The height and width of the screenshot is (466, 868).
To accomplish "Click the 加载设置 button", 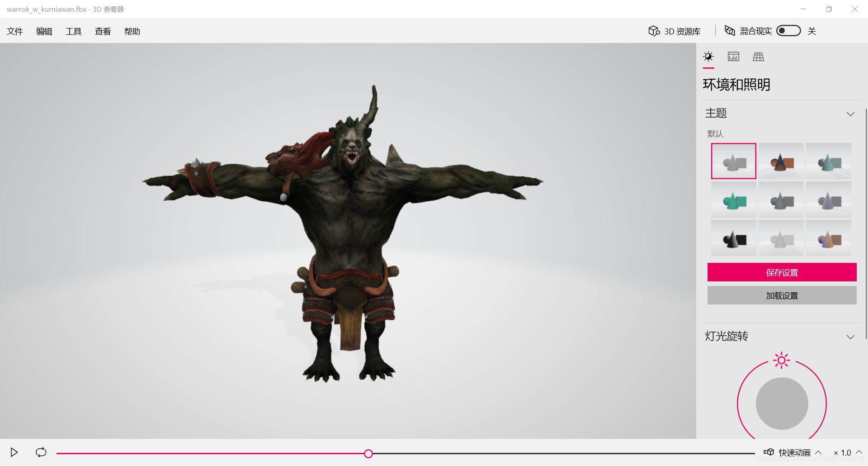I will (782, 295).
